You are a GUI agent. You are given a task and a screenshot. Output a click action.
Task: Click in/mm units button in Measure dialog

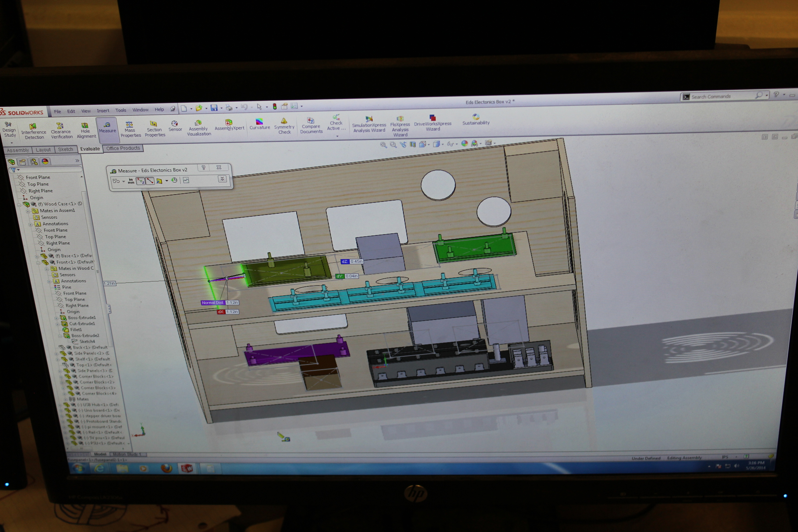(131, 181)
